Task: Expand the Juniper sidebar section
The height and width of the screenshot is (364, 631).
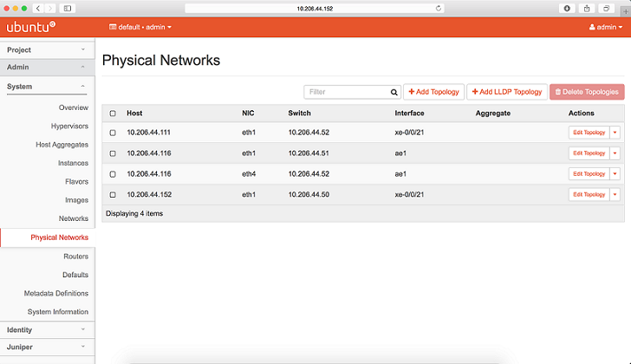Action: tap(47, 347)
